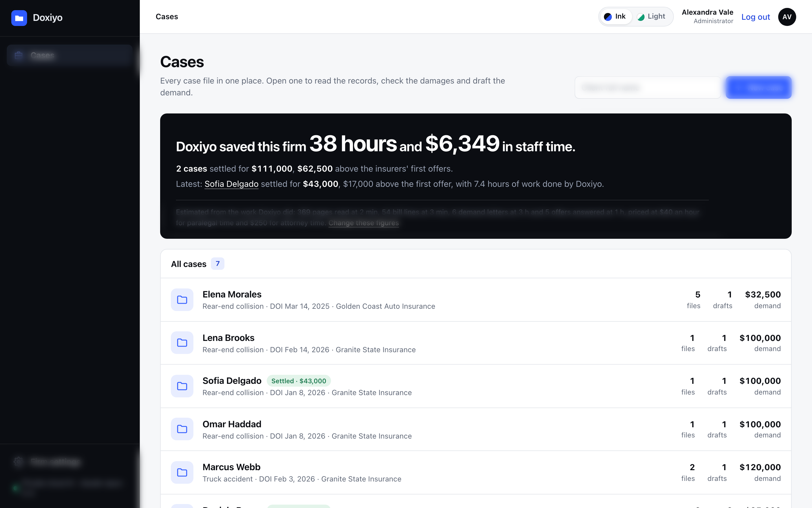Image resolution: width=812 pixels, height=508 pixels.
Task: Click the Settled · $43,000 badge
Action: click(x=299, y=381)
